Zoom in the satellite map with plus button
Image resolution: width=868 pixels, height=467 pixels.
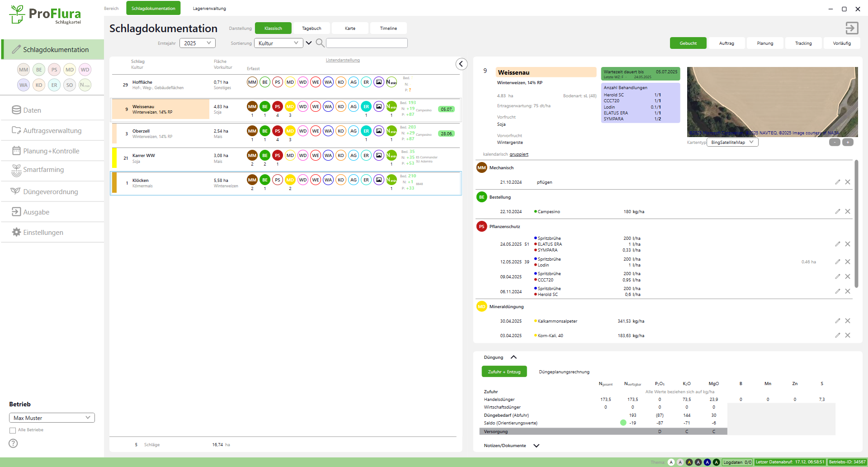[848, 142]
